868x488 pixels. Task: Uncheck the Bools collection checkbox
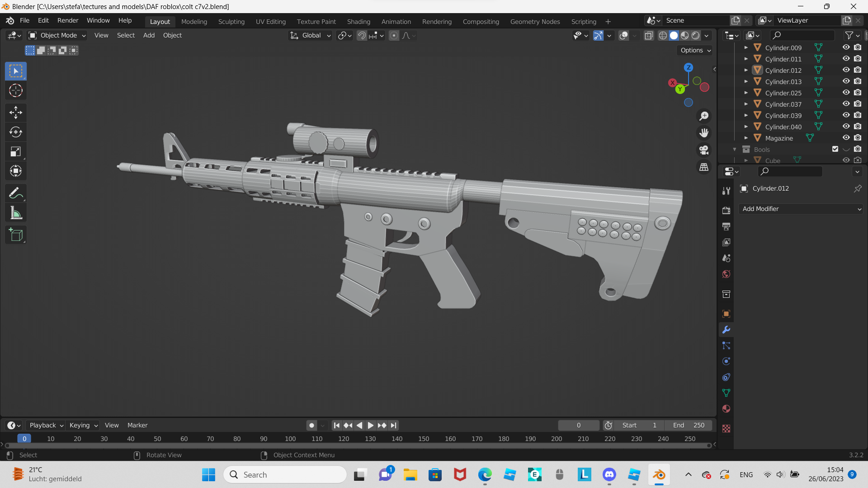coord(835,149)
